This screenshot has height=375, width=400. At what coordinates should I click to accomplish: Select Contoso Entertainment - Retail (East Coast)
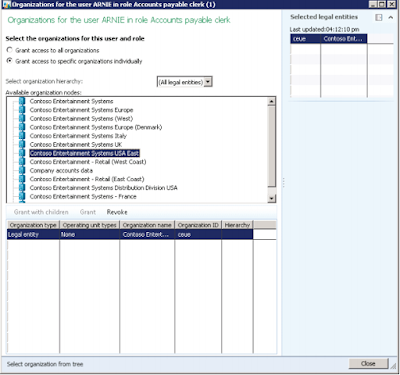coord(87,179)
